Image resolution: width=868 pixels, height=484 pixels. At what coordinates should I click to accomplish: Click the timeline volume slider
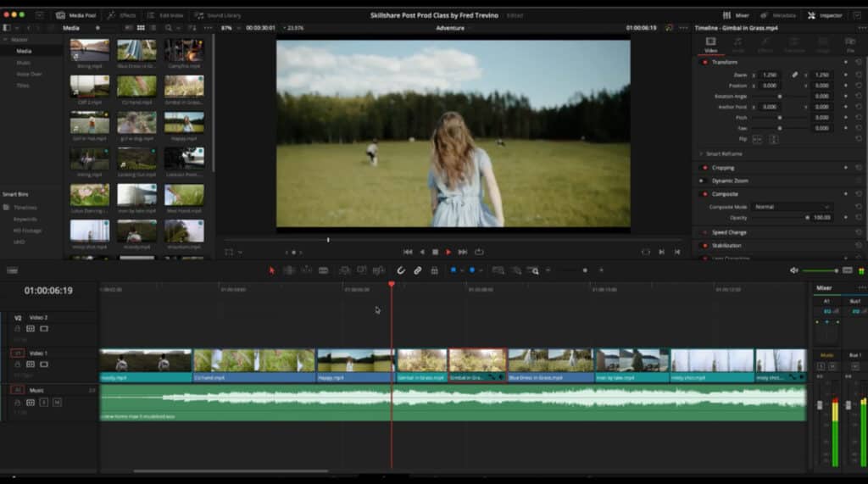point(820,270)
